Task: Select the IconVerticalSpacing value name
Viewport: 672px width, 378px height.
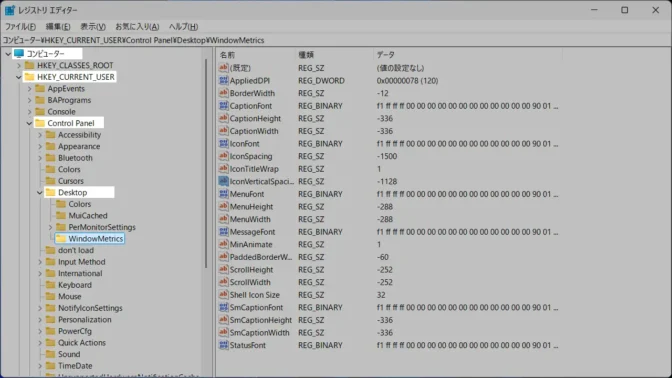Action: 261,181
